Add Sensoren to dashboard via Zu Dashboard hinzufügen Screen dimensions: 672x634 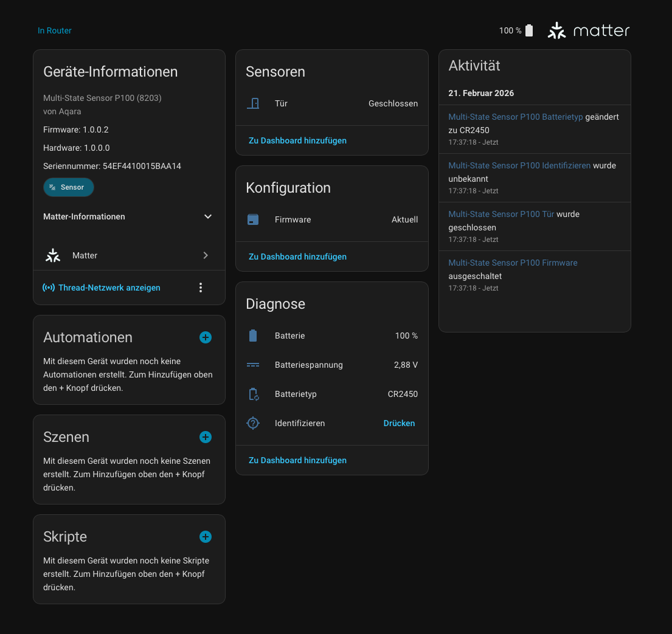tap(297, 140)
